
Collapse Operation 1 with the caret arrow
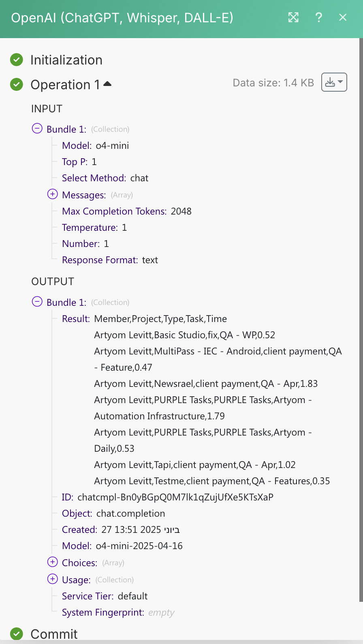point(107,84)
